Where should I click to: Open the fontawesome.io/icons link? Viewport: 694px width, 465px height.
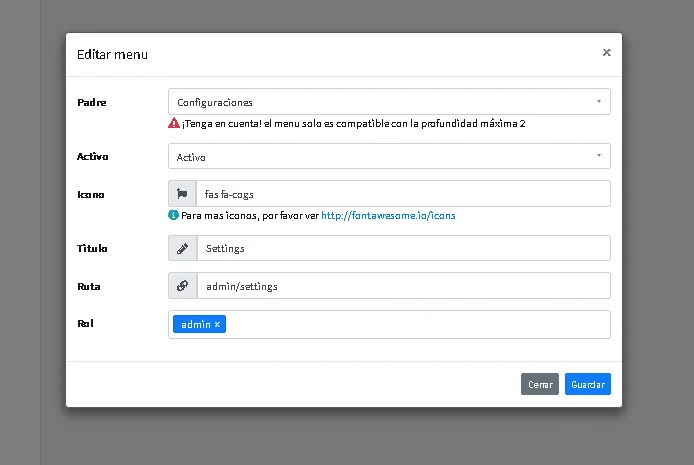pos(388,215)
